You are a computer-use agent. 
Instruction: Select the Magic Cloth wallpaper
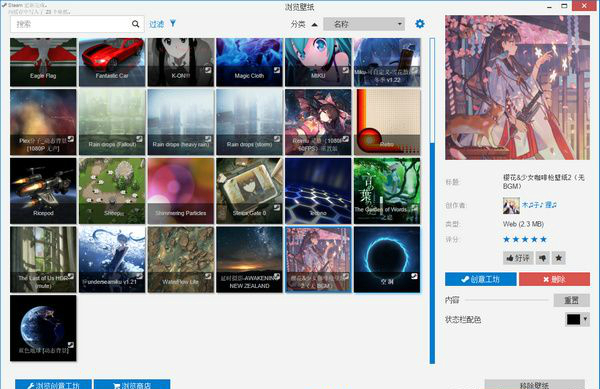(x=249, y=62)
